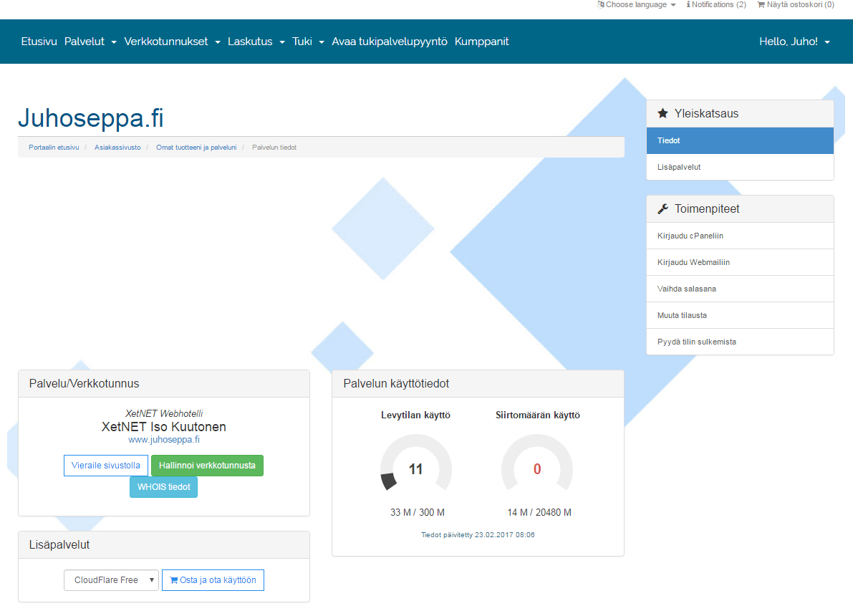Click Osta ja ota käyttöön button
This screenshot has height=616, width=853.
[x=213, y=580]
